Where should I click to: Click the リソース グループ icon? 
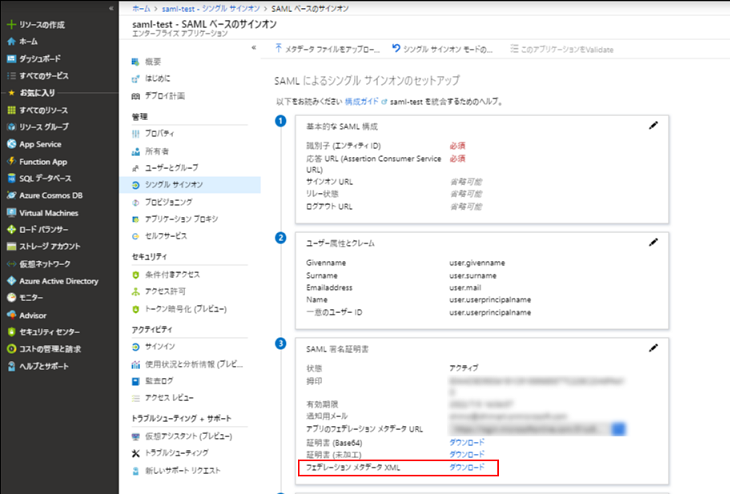point(11,127)
